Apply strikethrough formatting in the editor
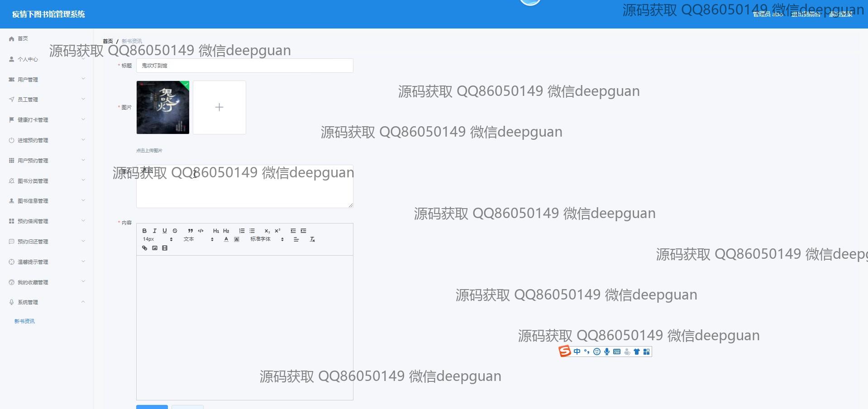 pos(175,231)
